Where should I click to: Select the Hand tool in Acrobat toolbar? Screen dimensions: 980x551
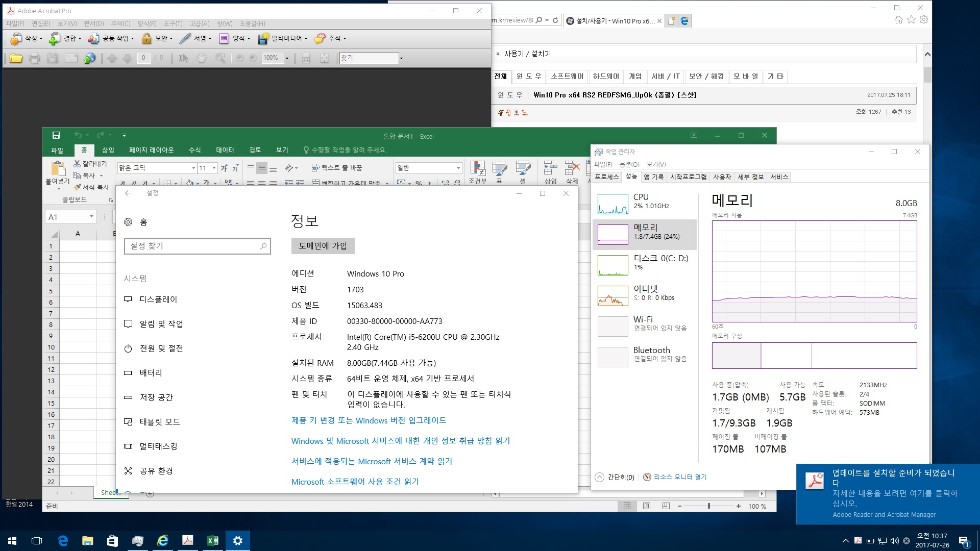(x=202, y=58)
